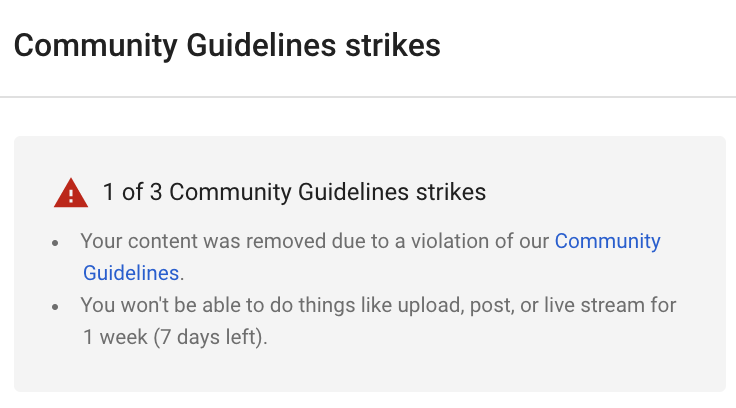736x408 pixels.
Task: Click the blue Guidelines link on second line
Action: [x=131, y=273]
